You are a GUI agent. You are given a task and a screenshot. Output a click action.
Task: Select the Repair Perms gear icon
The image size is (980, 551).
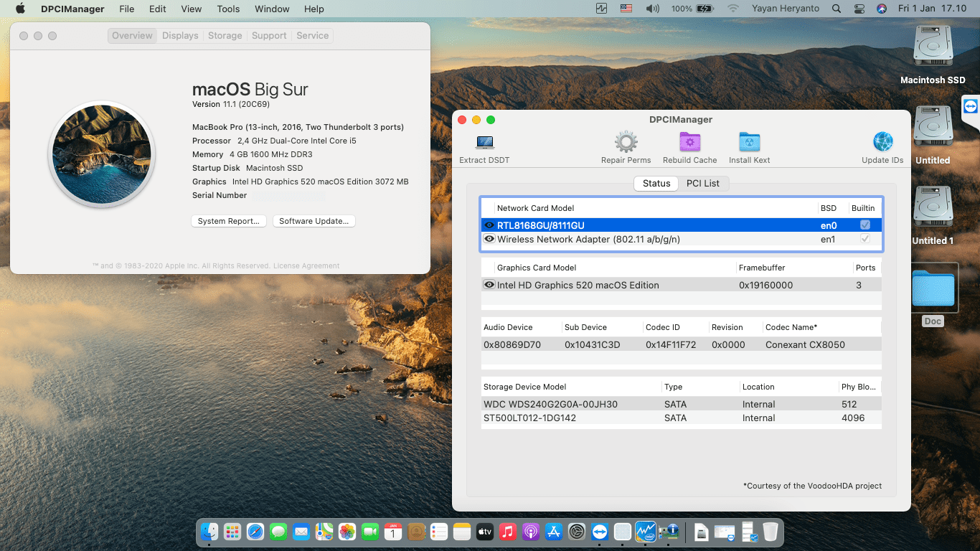coord(625,142)
